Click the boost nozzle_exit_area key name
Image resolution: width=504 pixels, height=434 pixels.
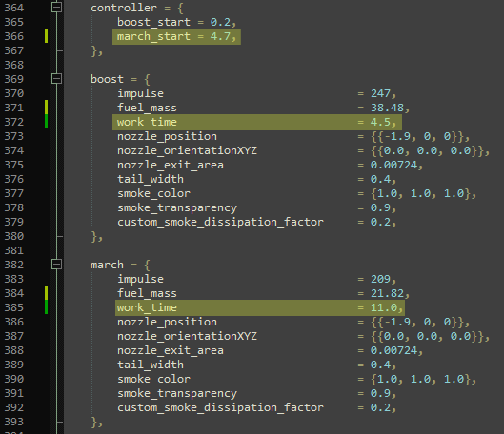click(x=171, y=165)
